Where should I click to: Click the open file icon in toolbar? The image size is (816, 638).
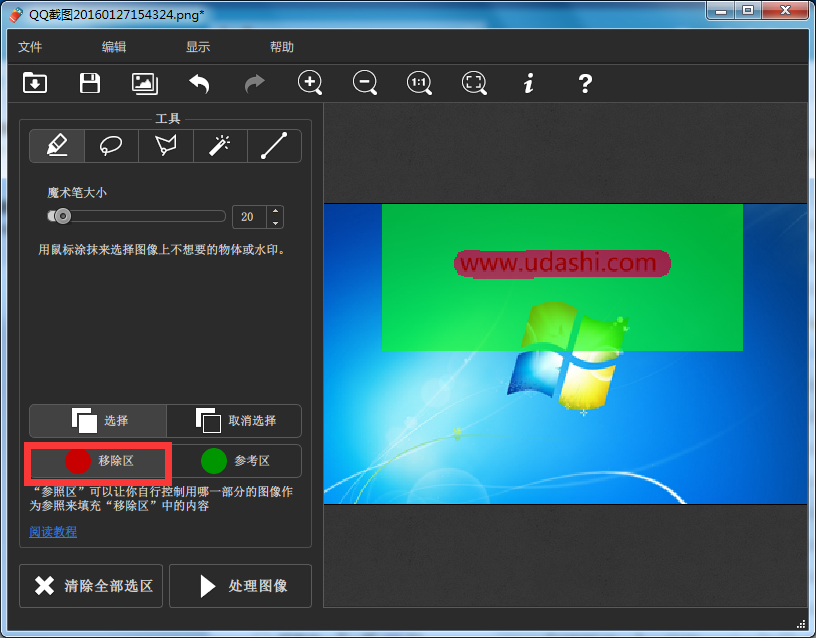[35, 84]
